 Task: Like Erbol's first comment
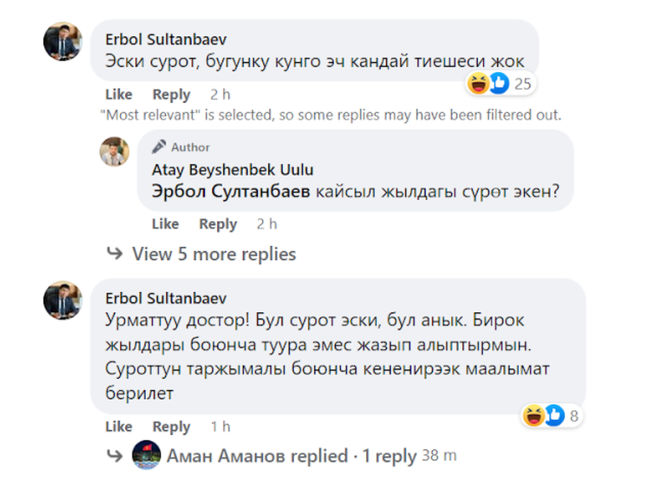118,94
